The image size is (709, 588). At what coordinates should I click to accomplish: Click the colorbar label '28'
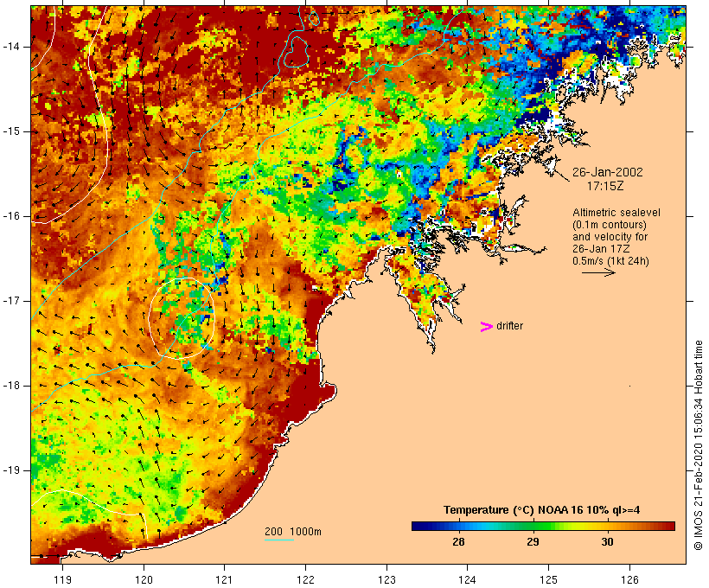coord(458,541)
